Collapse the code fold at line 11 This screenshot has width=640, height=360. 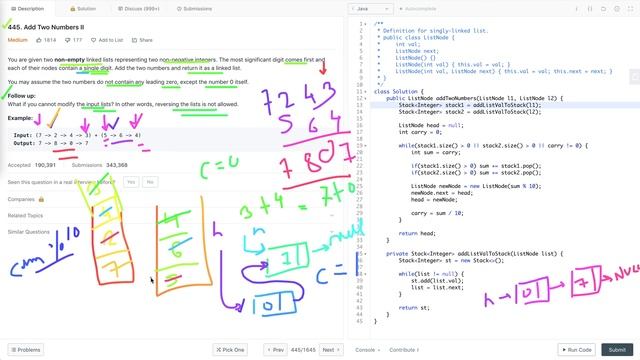click(365, 91)
